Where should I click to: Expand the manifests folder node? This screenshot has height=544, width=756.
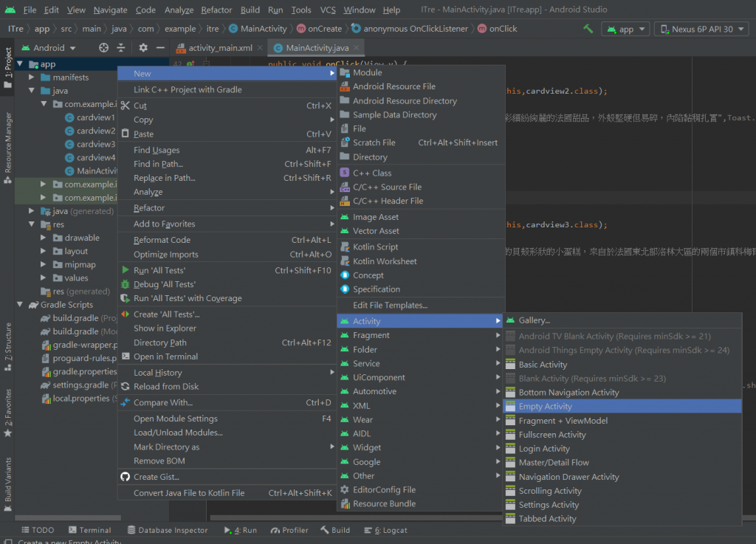[31, 77]
